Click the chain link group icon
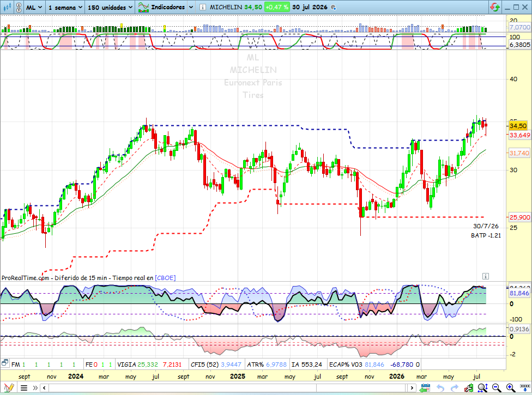The height and width of the screenshot is (395, 532). click(x=19, y=7)
